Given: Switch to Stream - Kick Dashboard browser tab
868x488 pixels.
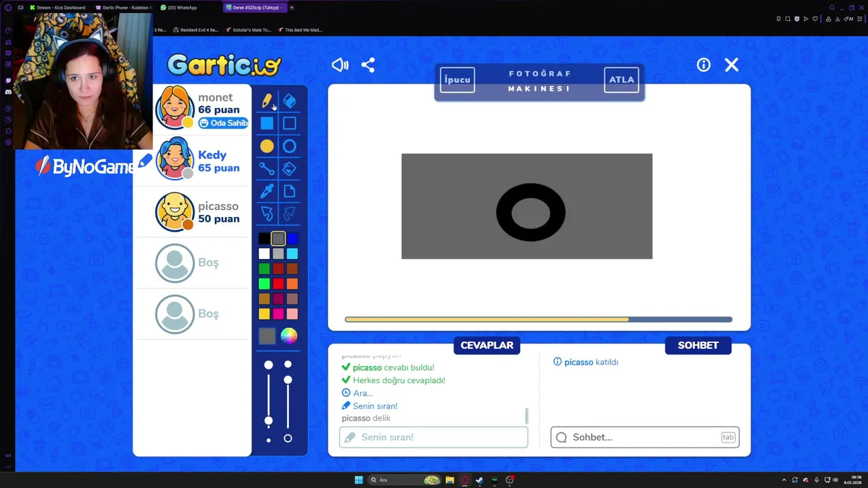Looking at the screenshot, I should point(58,7).
